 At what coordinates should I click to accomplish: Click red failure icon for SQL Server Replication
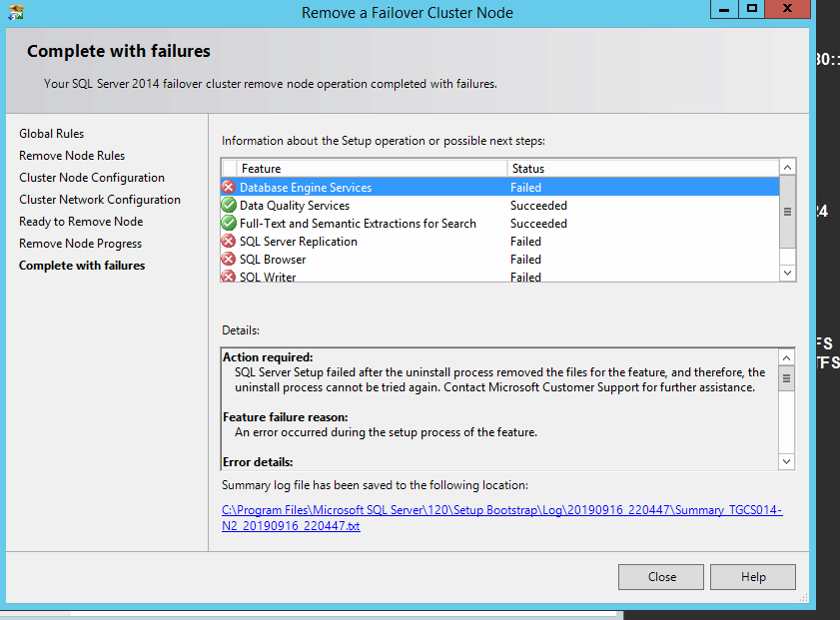pos(229,241)
